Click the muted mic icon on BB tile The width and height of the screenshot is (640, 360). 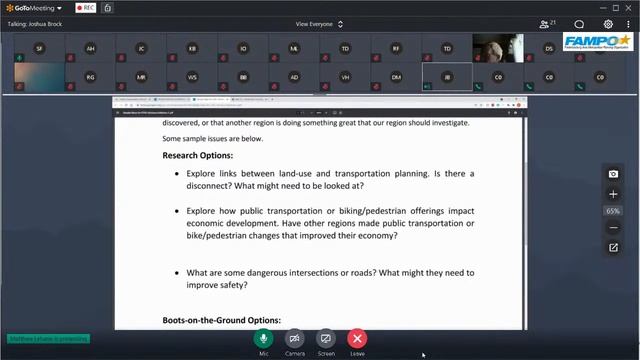coord(223,87)
